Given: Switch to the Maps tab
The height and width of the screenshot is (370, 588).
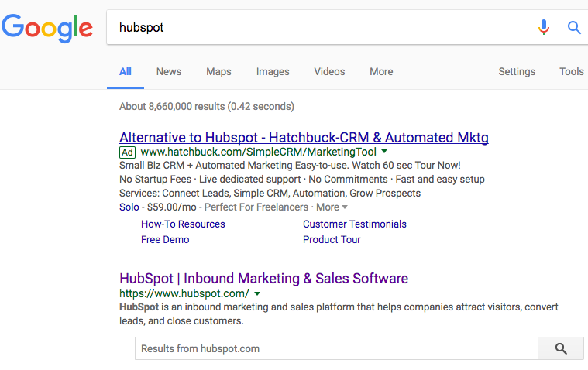Looking at the screenshot, I should tap(218, 72).
